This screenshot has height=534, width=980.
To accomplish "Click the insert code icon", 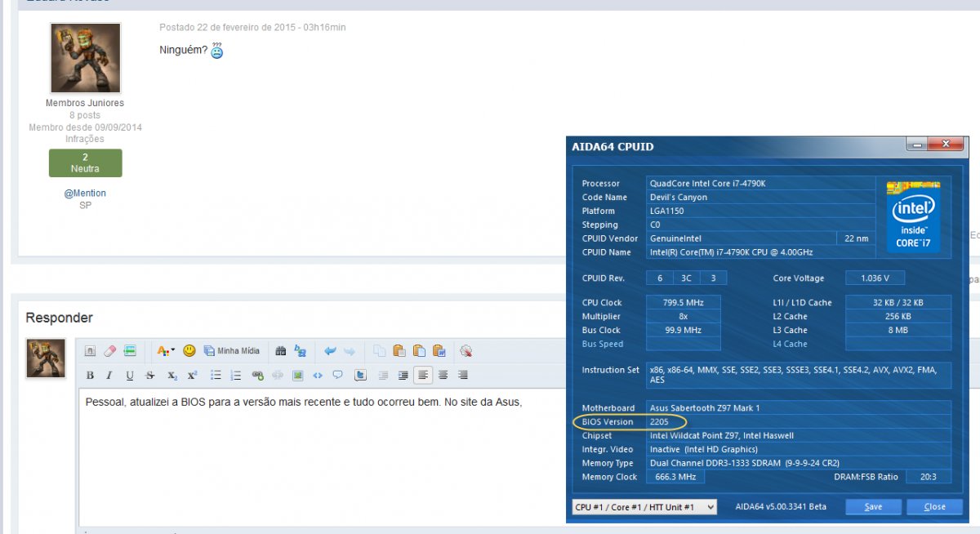I will 318,376.
